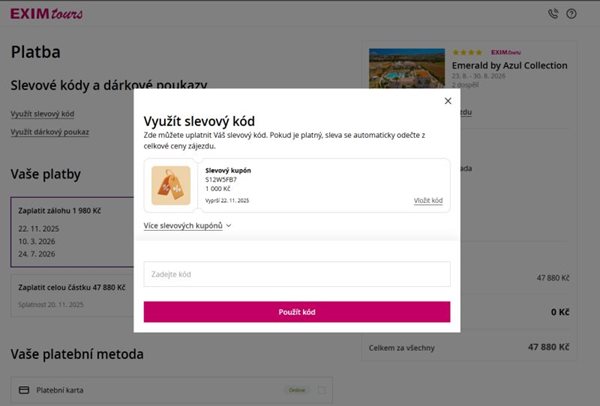Open the Emerald by Azul hotel thumbnail
The image size is (600, 406).
(406, 70)
